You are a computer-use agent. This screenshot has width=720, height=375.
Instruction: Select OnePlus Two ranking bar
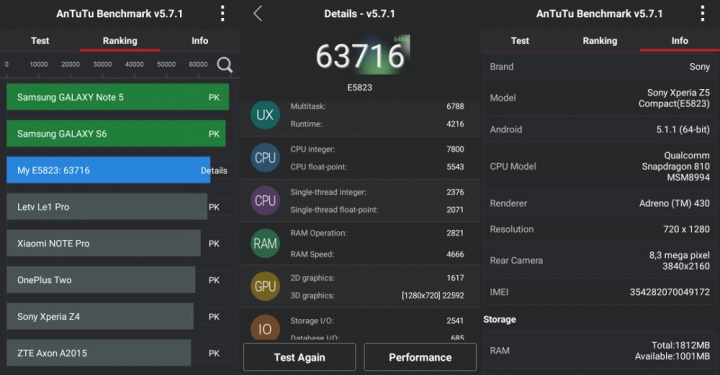coord(101,280)
